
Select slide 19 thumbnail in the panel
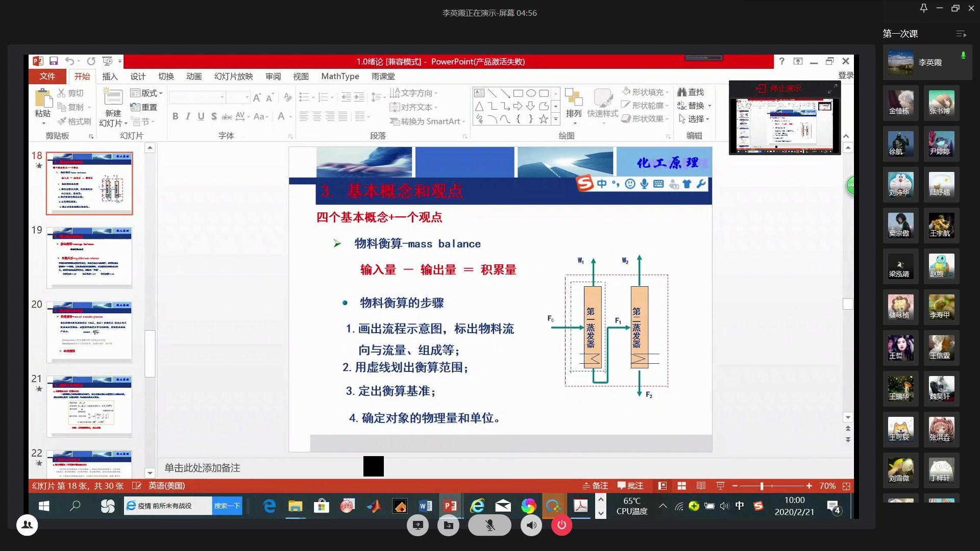[x=89, y=257]
